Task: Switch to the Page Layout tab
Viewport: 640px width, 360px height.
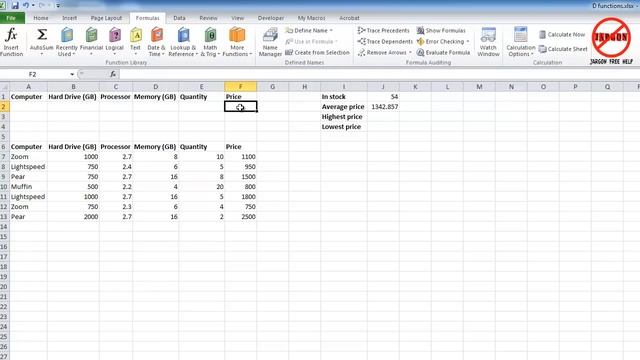Action: (x=106, y=18)
